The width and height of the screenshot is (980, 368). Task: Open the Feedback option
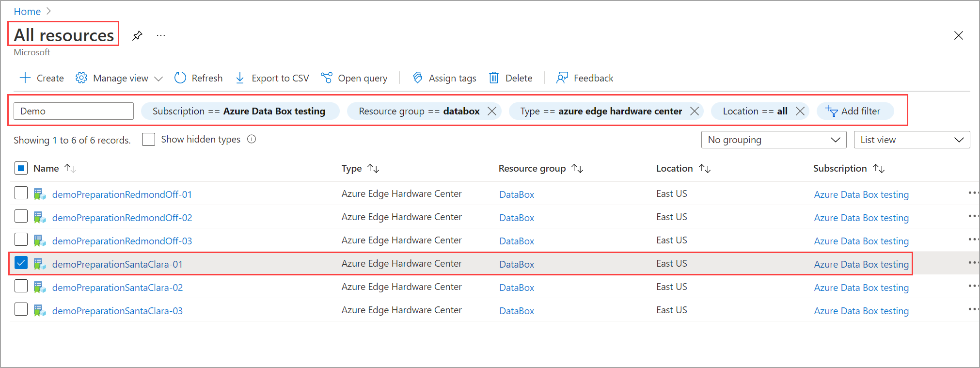pos(585,78)
